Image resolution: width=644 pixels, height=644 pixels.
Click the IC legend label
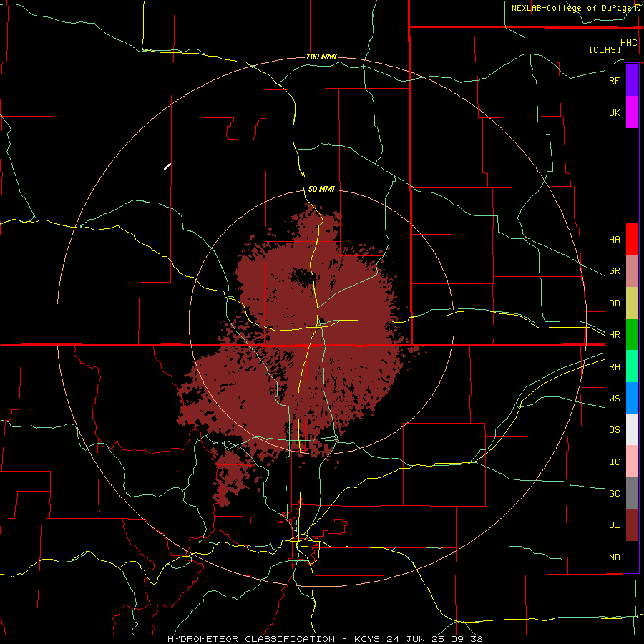(x=614, y=462)
